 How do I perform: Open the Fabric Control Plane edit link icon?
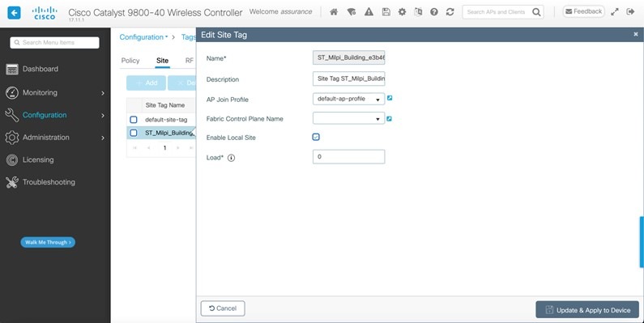[390, 119]
